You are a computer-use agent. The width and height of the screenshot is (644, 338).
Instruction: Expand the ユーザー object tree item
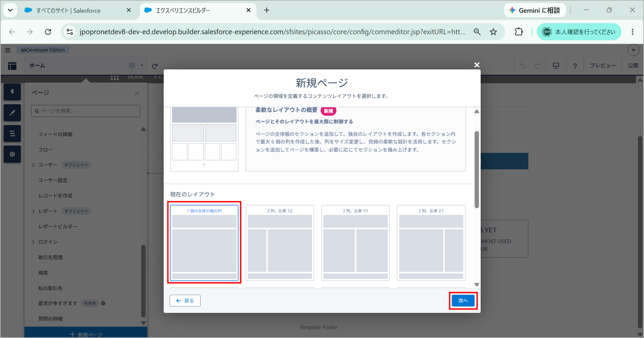pyautogui.click(x=34, y=165)
